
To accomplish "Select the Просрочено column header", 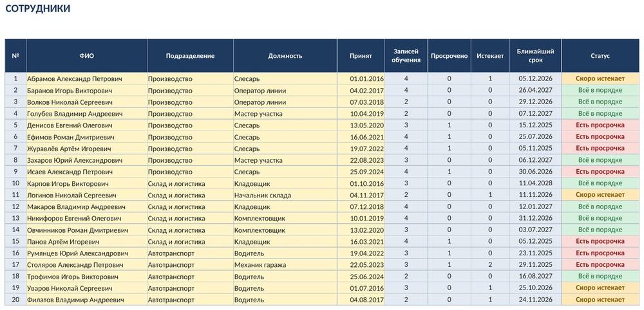I will tap(450, 56).
